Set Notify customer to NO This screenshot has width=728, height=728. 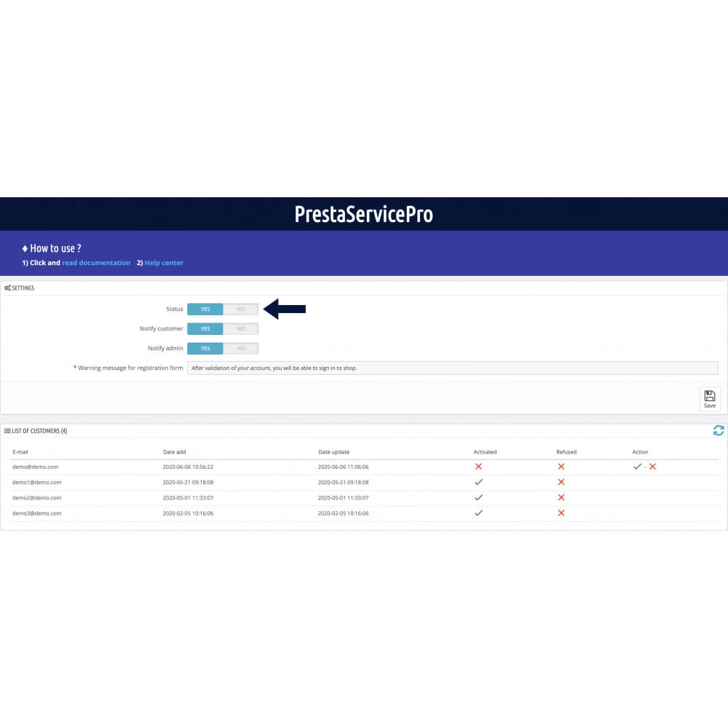240,329
